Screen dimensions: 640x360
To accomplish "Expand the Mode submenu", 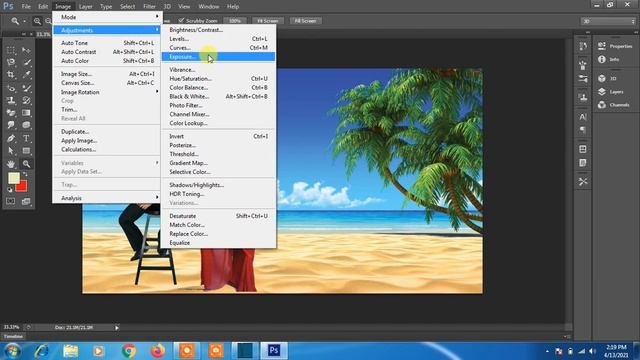I will (107, 17).
